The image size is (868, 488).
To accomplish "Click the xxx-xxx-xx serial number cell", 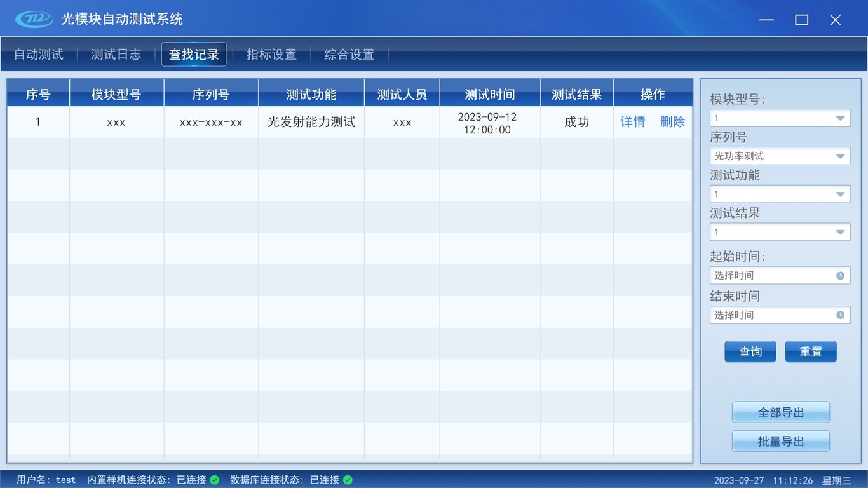I will coord(211,123).
